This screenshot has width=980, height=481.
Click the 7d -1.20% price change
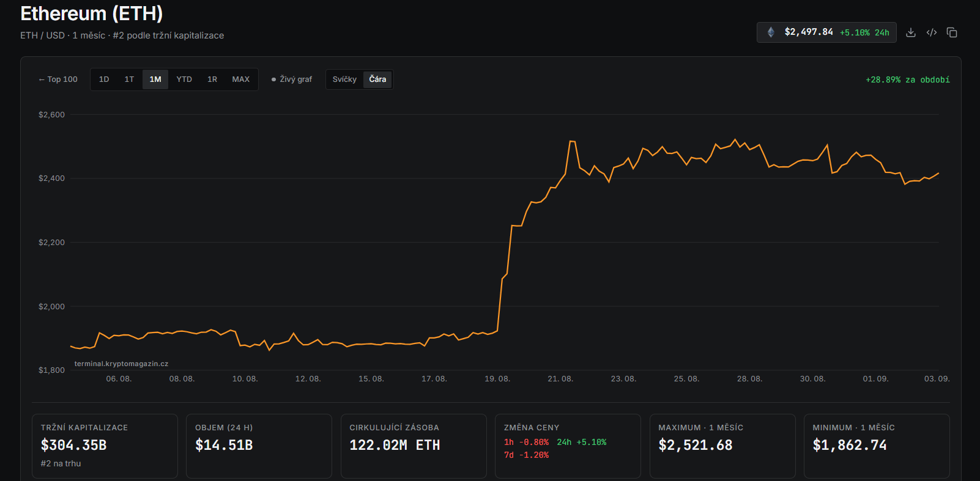526,455
